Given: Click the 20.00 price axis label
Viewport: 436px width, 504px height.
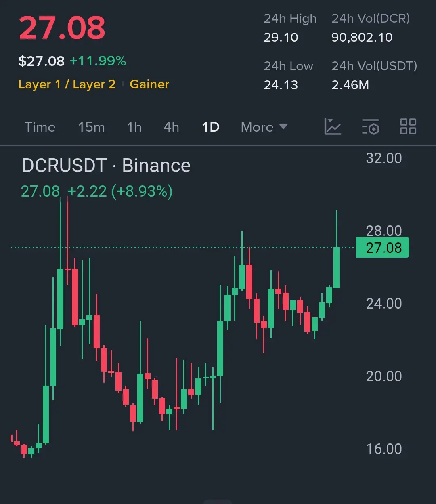Looking at the screenshot, I should [x=384, y=376].
